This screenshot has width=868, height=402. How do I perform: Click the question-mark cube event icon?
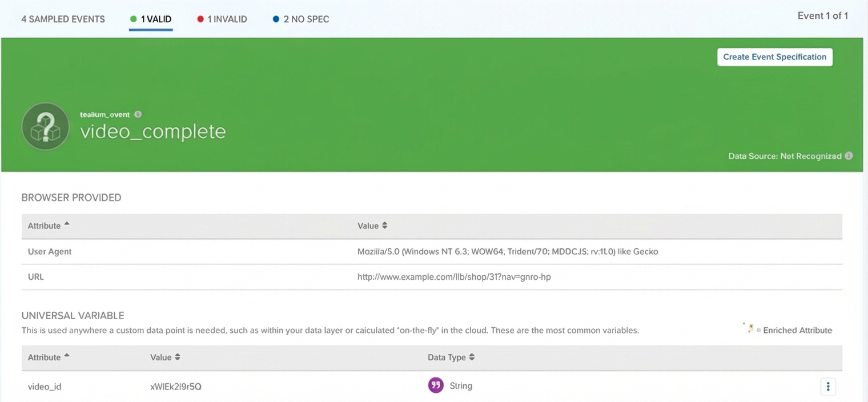click(x=45, y=127)
